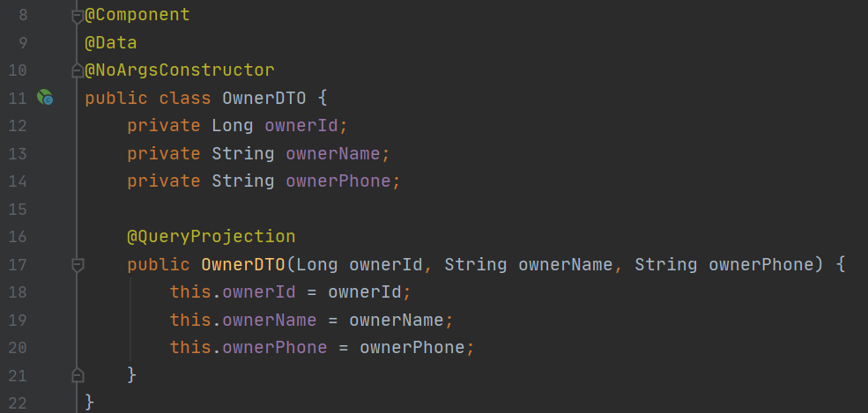This screenshot has height=413, width=868.
Task: Click the @Data annotation
Action: [111, 43]
